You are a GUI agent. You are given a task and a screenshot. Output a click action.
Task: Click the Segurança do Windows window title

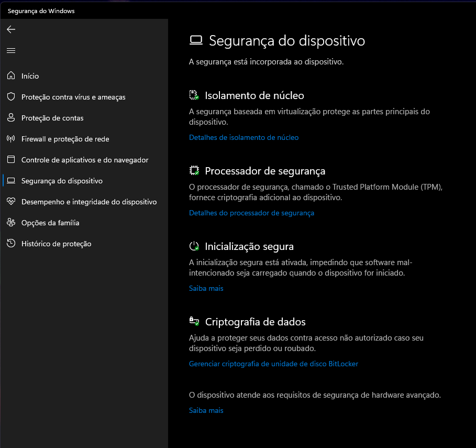(x=41, y=11)
